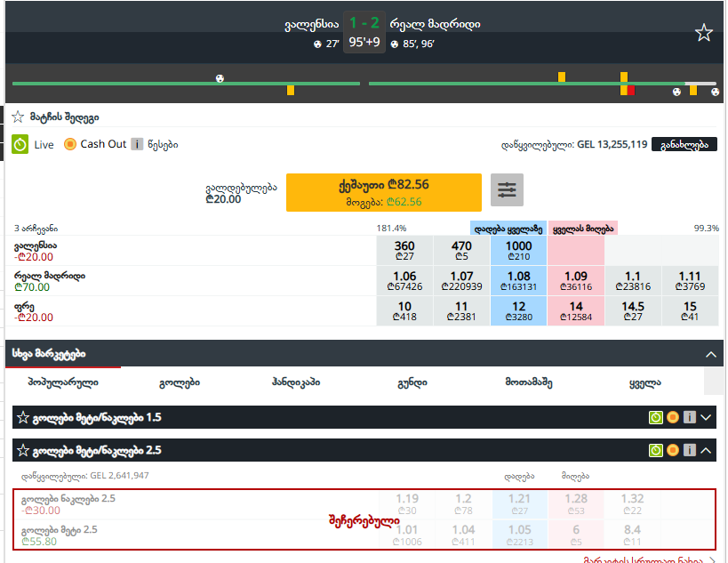Click the red card marker on the timeline
The image size is (728, 563).
631,90
